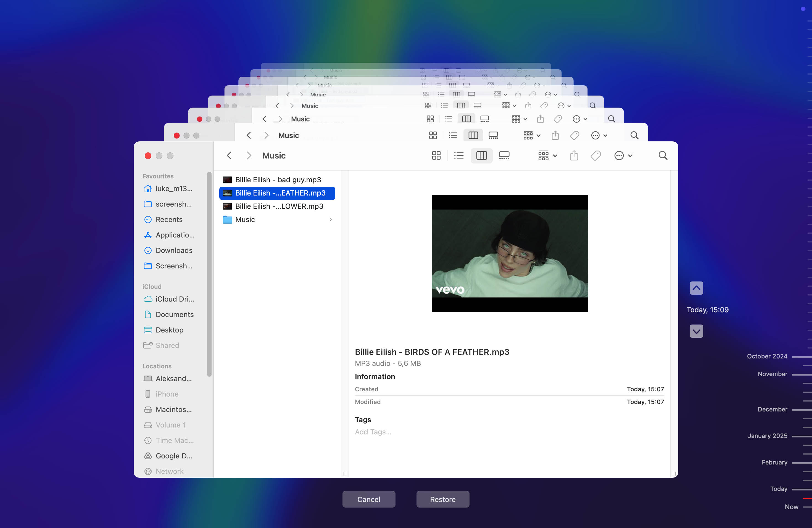Image resolution: width=812 pixels, height=528 pixels.
Task: Switch Finder to list view
Action: 458,155
